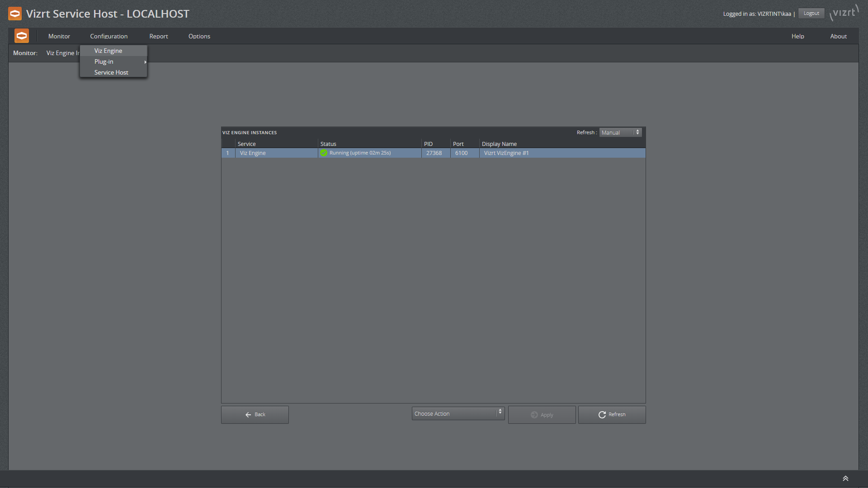Click the Viz Engine instance row
868x488 pixels.
[x=434, y=153]
